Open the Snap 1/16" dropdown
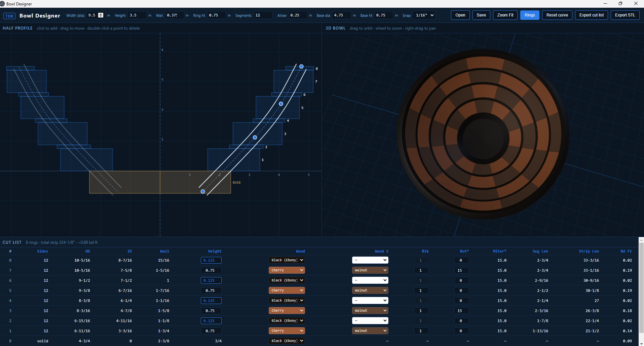Image resolution: width=644 pixels, height=346 pixels. 425,15
